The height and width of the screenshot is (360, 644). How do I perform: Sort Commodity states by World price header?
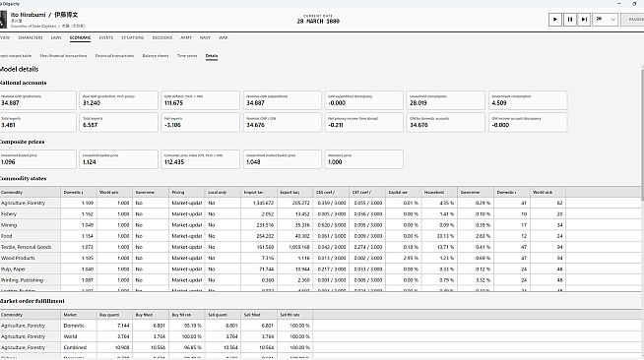(114, 193)
